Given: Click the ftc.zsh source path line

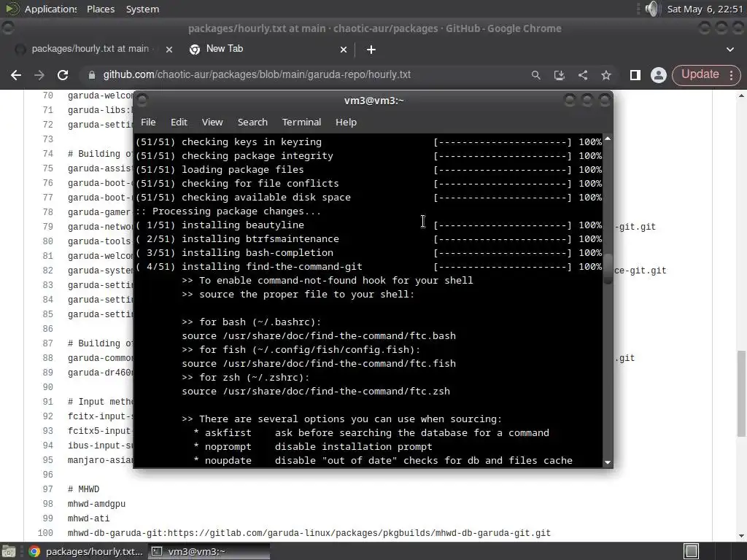Looking at the screenshot, I should point(316,391).
